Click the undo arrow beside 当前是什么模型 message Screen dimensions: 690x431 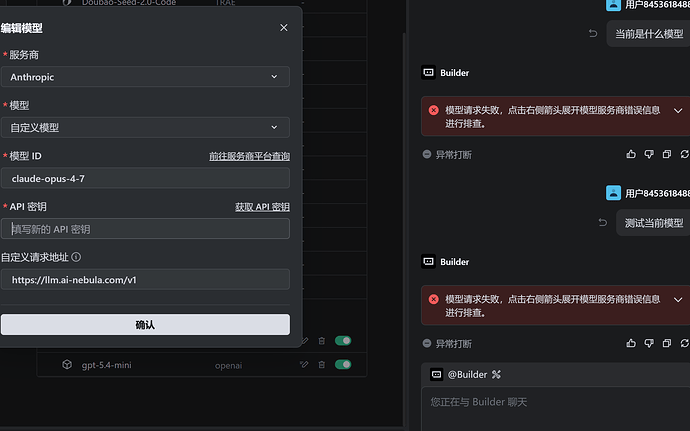593,33
